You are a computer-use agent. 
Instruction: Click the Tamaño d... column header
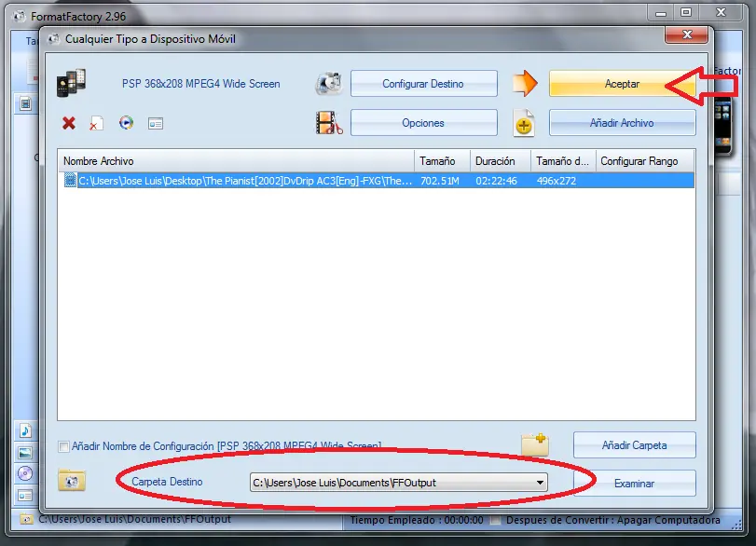coord(563,161)
